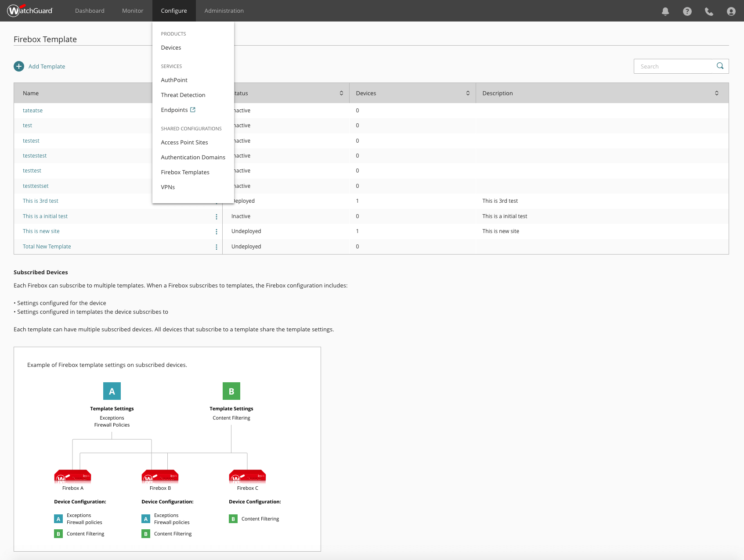This screenshot has width=744, height=560.
Task: Sort table by Description column arrows
Action: [716, 93]
